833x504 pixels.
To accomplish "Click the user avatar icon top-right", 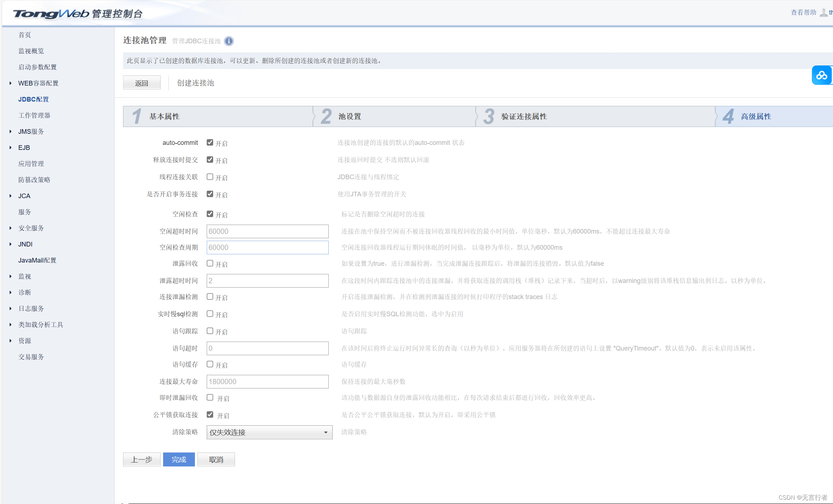I will [x=823, y=13].
